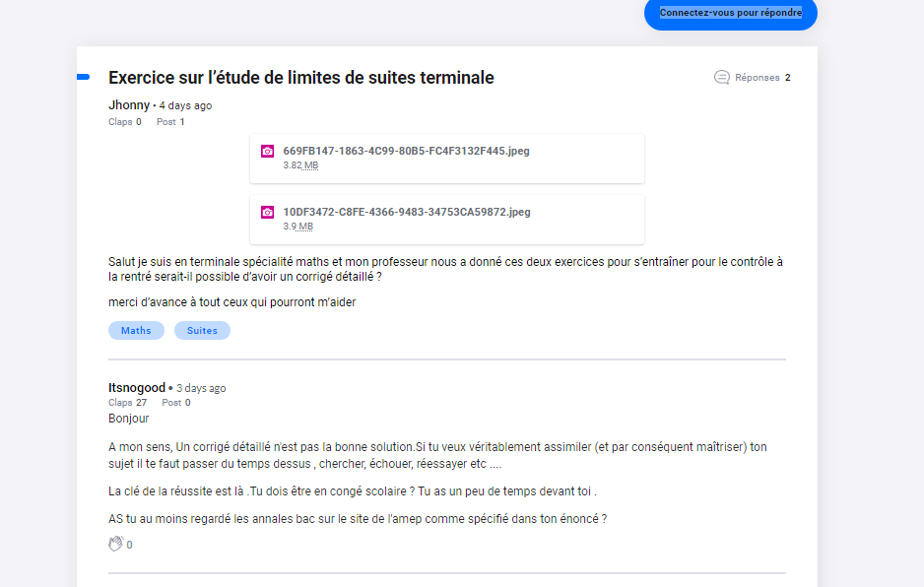
Task: Click Jhonny's Post 1 counter
Action: click(170, 122)
